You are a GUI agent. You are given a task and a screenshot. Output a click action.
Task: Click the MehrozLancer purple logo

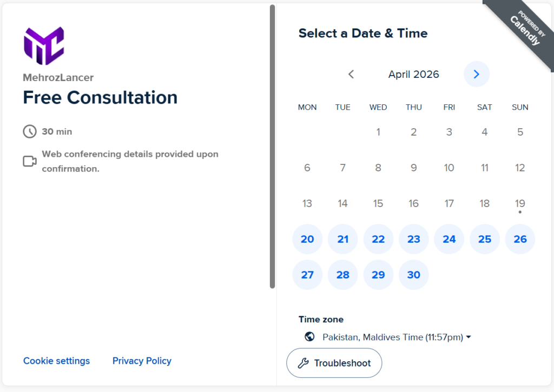point(44,46)
